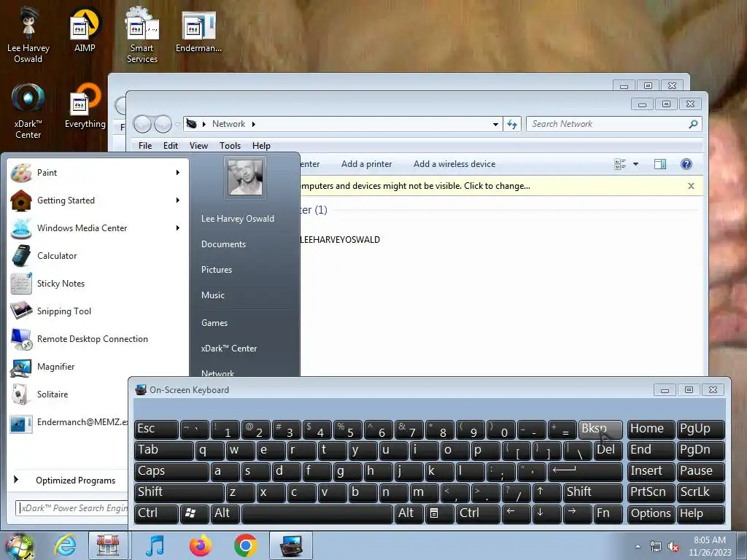
Task: Toggle the left Shift key on the keyboard
Action: [x=179, y=492]
